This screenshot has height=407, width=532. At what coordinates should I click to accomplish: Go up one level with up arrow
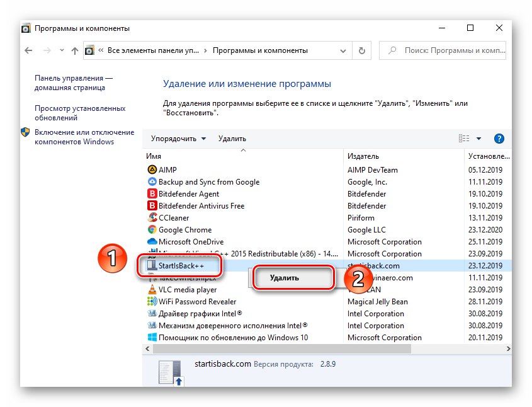coord(75,50)
